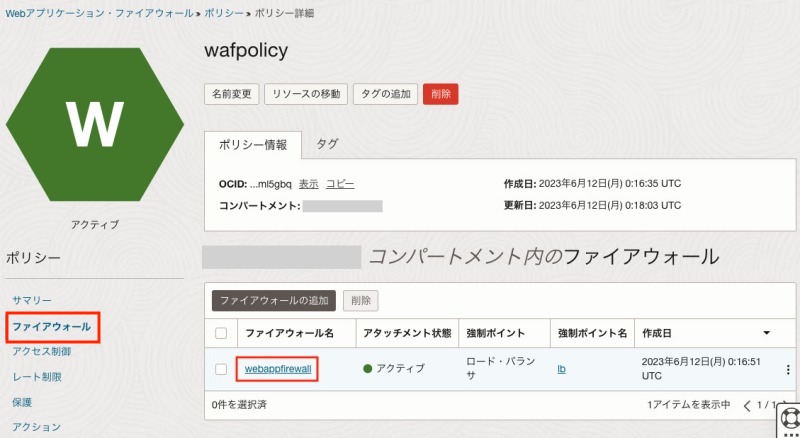
Task: Click the 名前変更 button
Action: tap(231, 94)
